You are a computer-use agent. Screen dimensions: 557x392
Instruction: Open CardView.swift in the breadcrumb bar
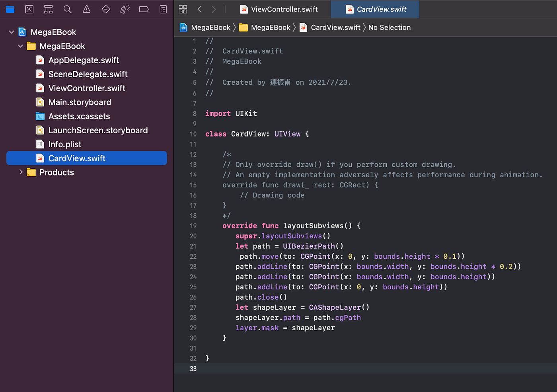pyautogui.click(x=335, y=27)
